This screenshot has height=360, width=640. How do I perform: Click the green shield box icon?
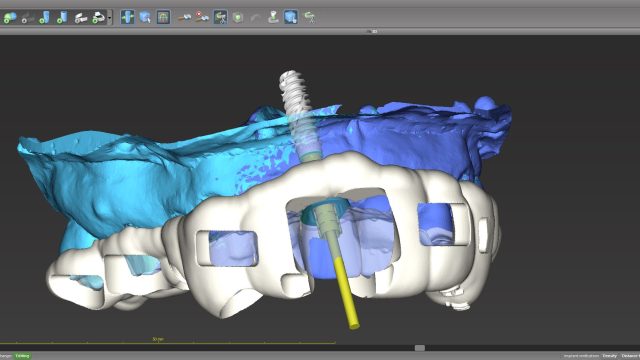click(x=238, y=17)
